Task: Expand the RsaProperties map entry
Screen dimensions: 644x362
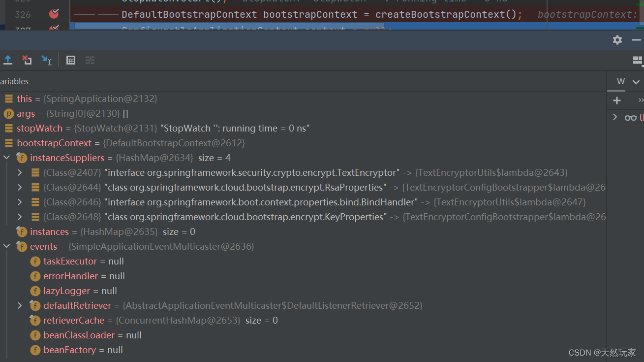Action: click(x=20, y=187)
